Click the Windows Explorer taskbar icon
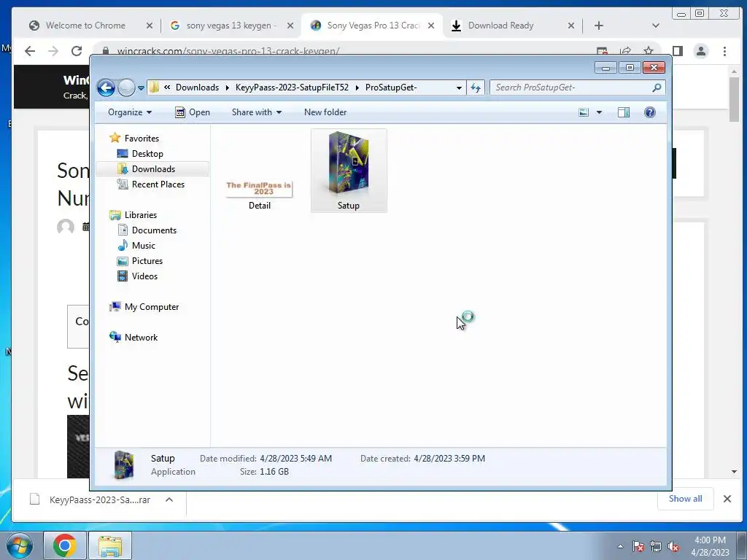The image size is (747, 560). click(110, 545)
